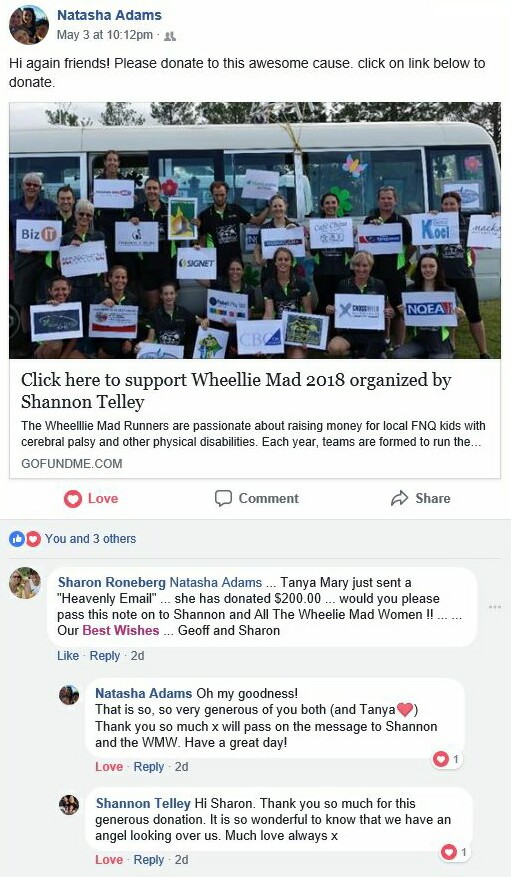This screenshot has height=877, width=511.
Task: Open the group photo link preview image
Action: [x=255, y=230]
